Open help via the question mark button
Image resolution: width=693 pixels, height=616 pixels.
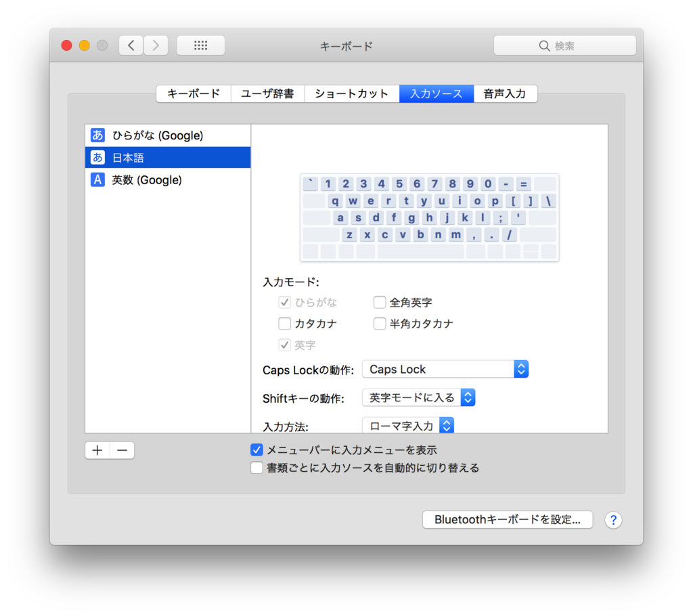[x=613, y=520]
